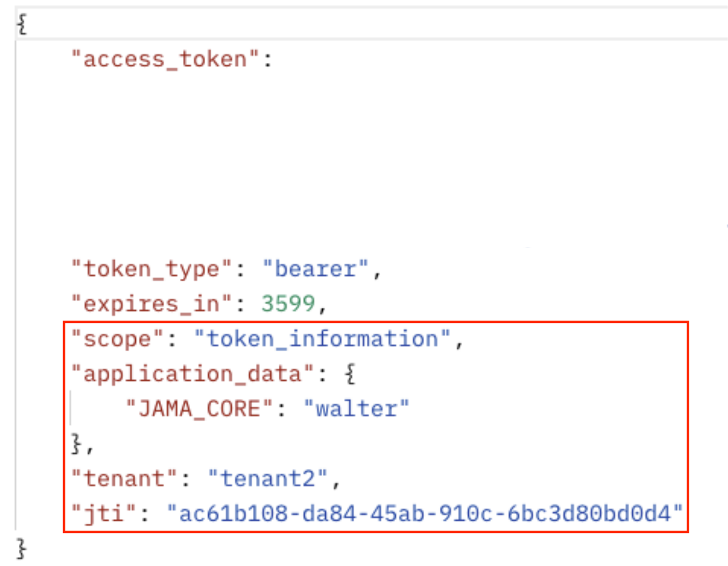Click the opening brace after application_data

350,374
